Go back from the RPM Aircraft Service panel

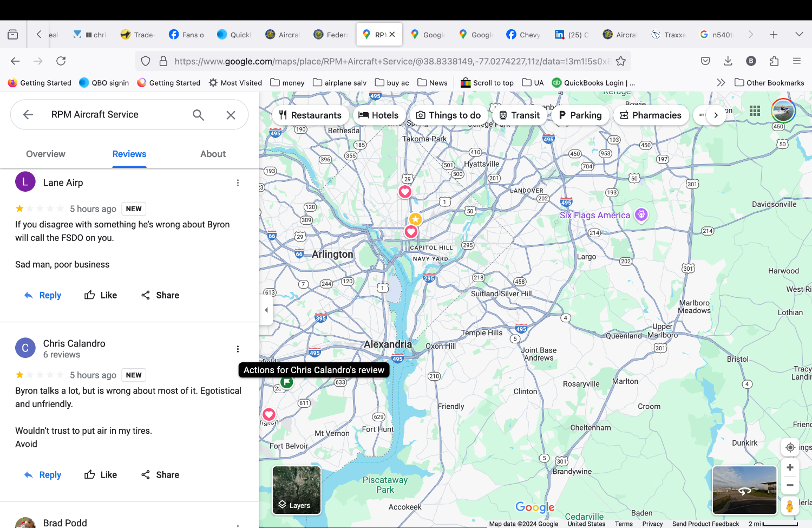coord(28,115)
